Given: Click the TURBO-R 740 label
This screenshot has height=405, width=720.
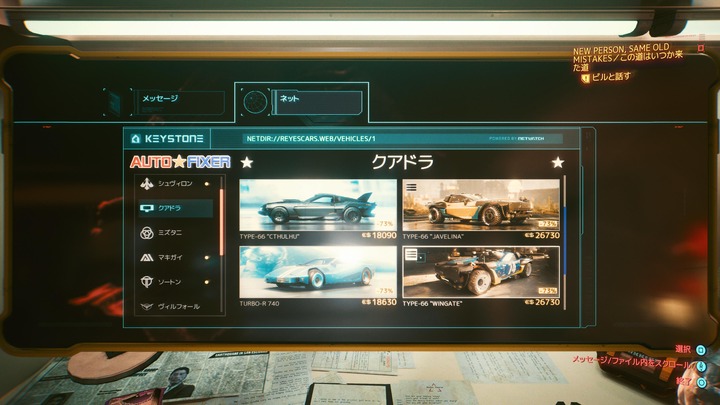Looking at the screenshot, I should tap(259, 304).
